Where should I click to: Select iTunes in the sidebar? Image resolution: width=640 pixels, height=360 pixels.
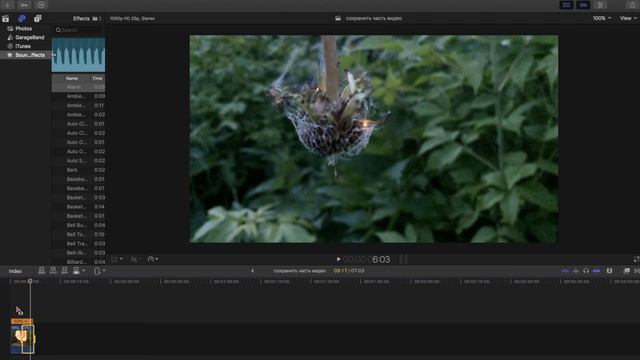[23, 46]
